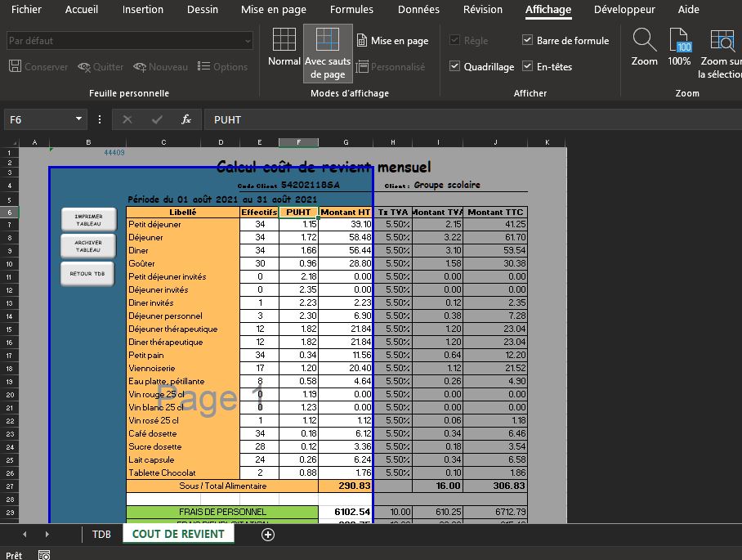
Task: Select the 'Avec sauts de page' view
Action: pyautogui.click(x=328, y=53)
